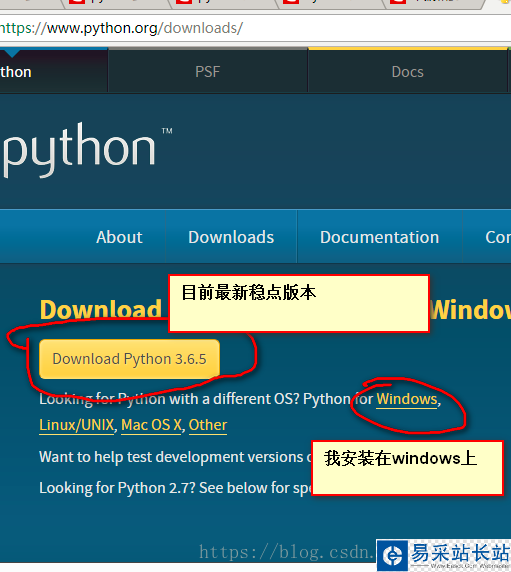Click the browser address bar URL

coord(121,28)
